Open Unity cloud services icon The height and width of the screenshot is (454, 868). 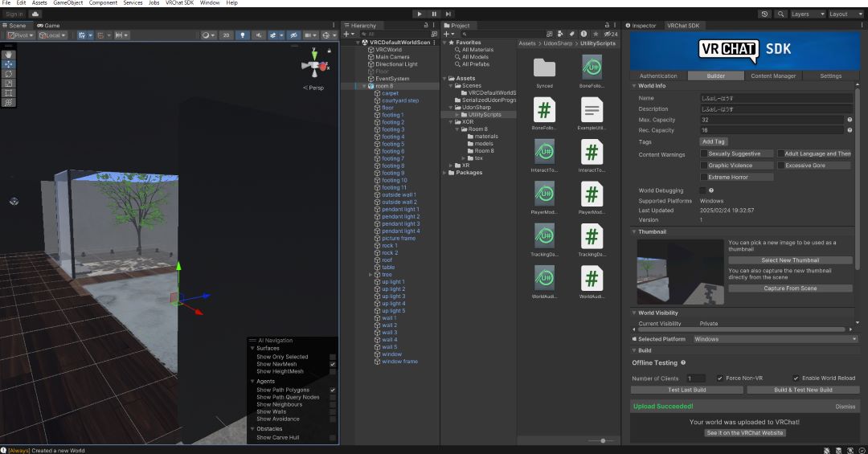(35, 14)
